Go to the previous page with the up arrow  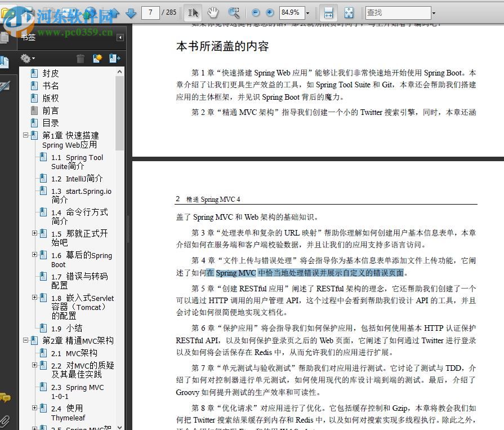[x=114, y=13]
